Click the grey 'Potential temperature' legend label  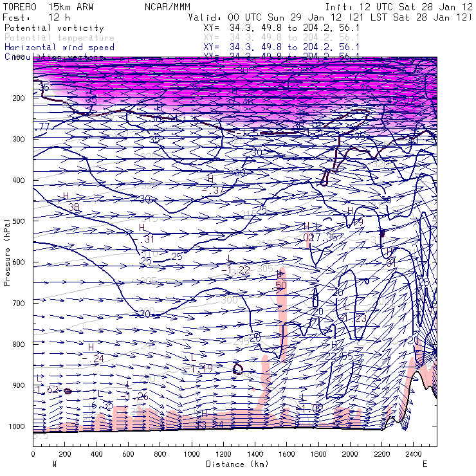click(59, 38)
